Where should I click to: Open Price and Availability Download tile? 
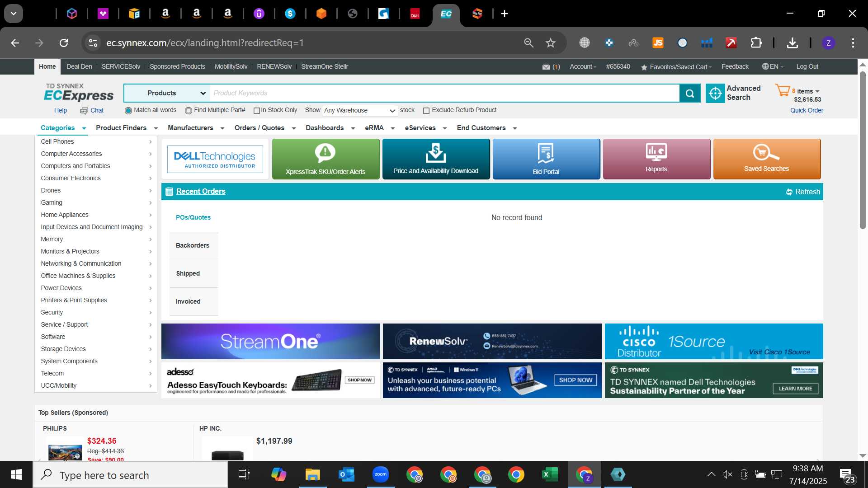[436, 159]
